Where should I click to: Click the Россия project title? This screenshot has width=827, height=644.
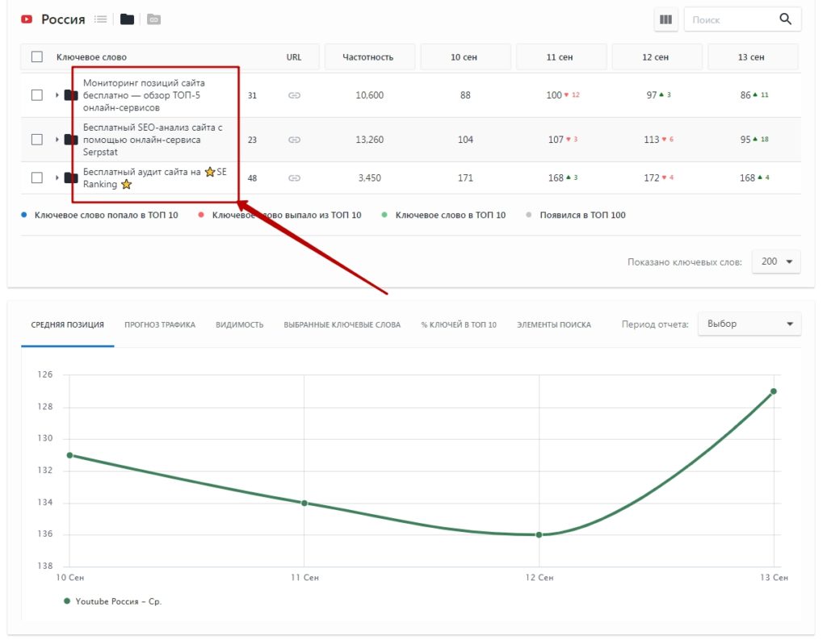63,19
